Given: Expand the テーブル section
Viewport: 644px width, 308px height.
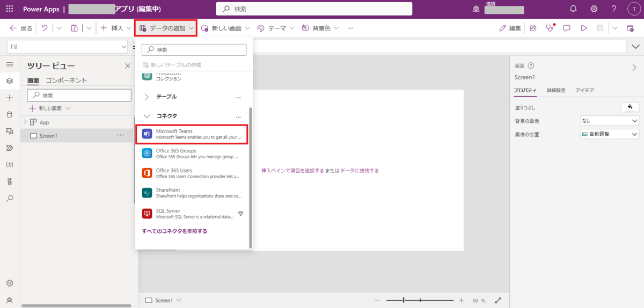Looking at the screenshot, I should click(x=147, y=97).
